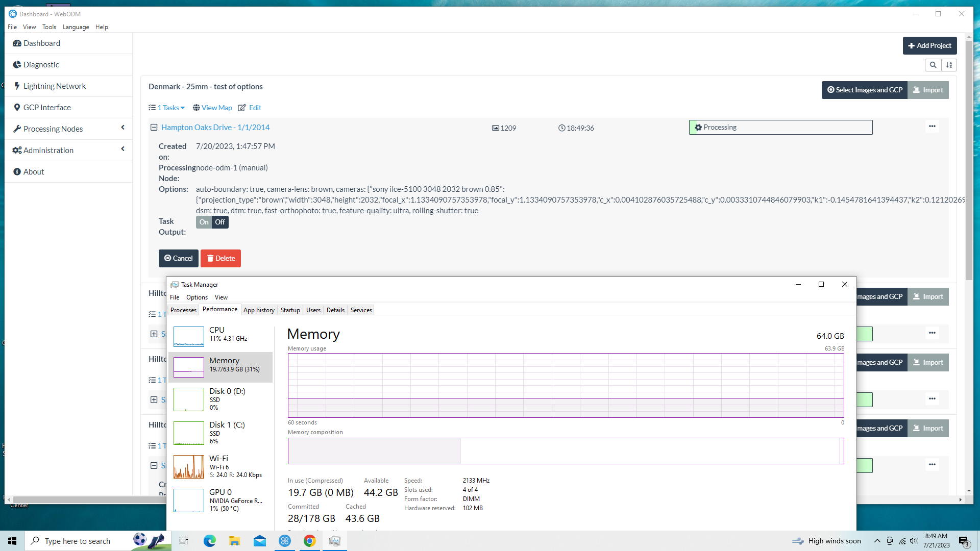Open Google Chrome from the taskbar
Viewport: 980px width, 551px height.
(309, 541)
